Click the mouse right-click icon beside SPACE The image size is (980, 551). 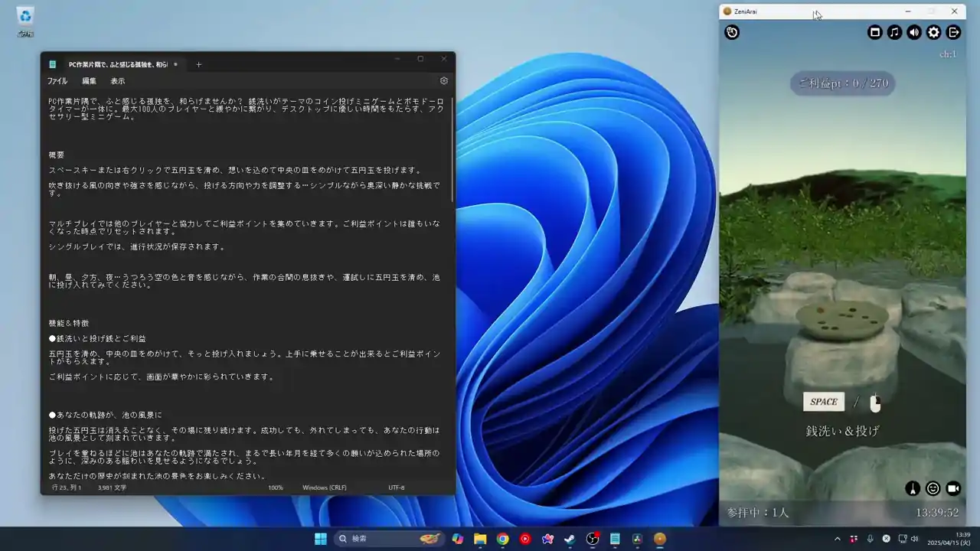coord(876,403)
